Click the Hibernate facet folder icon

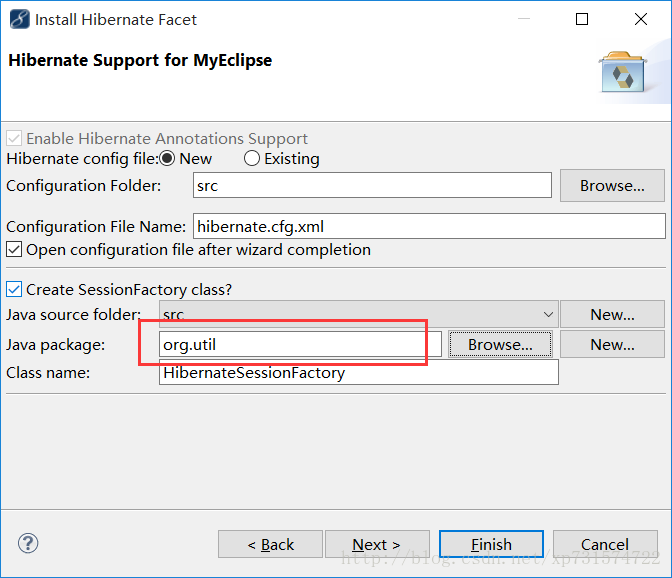623,72
